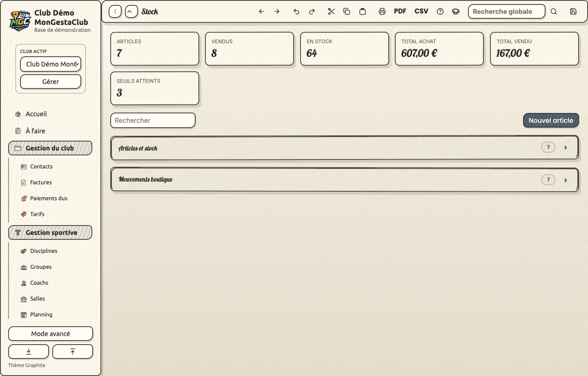Screen dimensions: 588x376
Task: Open Salles in sidebar
Action: [33, 299]
